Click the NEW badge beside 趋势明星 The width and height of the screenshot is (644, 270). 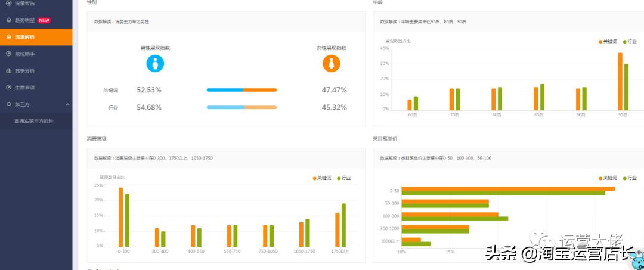point(44,20)
